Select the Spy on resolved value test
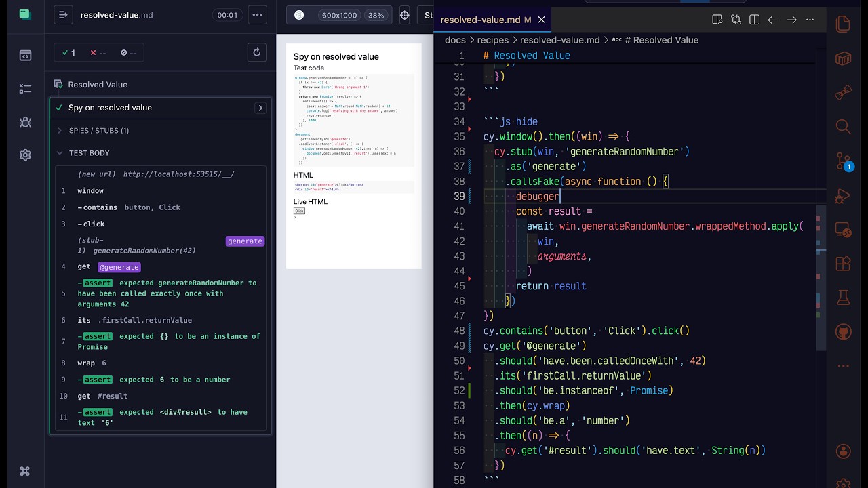 [110, 108]
